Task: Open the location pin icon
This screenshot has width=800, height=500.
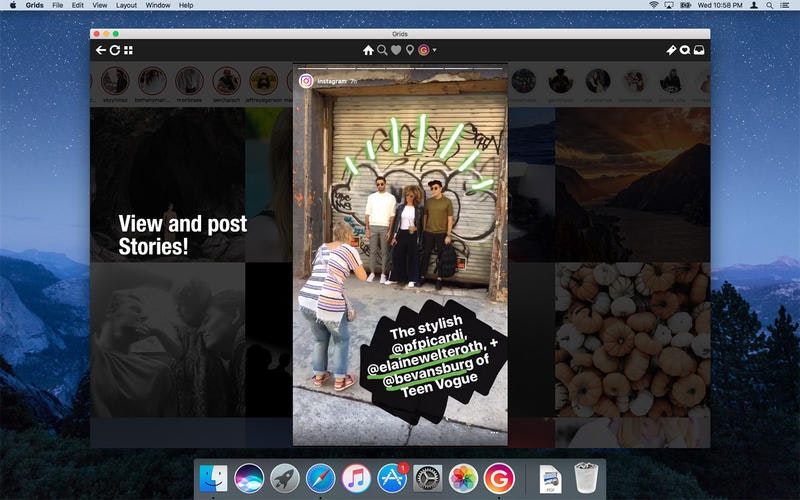Action: pyautogui.click(x=409, y=50)
